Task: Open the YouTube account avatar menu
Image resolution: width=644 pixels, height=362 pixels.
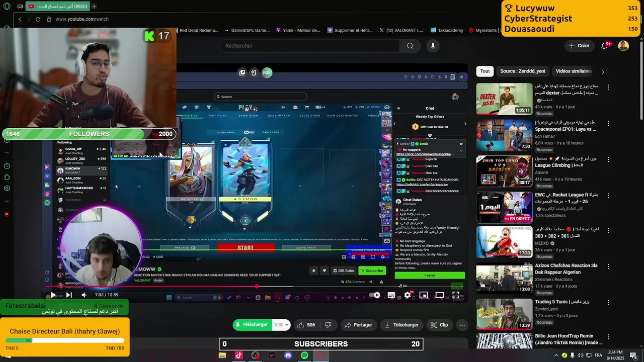Action: coord(623,46)
